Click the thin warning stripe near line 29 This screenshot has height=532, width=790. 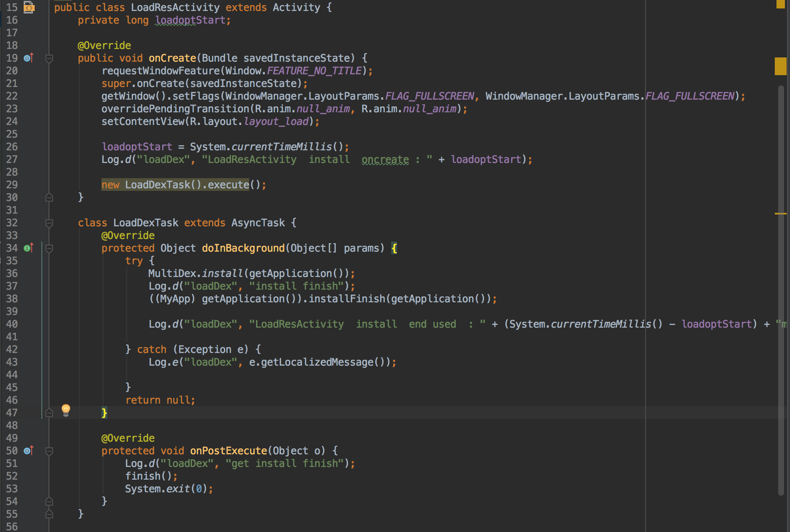click(780, 214)
